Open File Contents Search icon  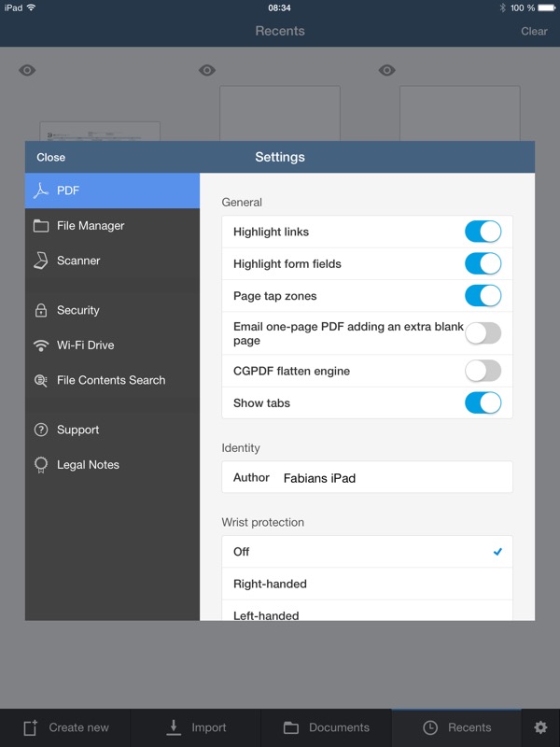pos(40,380)
